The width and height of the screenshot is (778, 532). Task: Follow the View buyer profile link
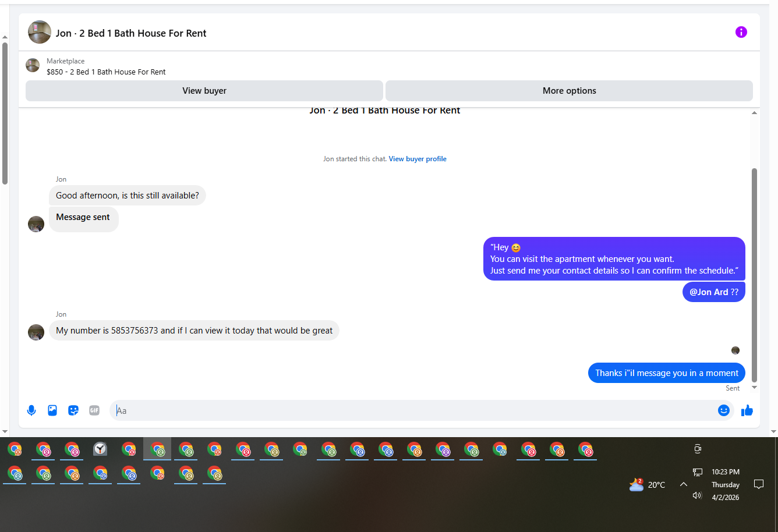click(x=418, y=159)
